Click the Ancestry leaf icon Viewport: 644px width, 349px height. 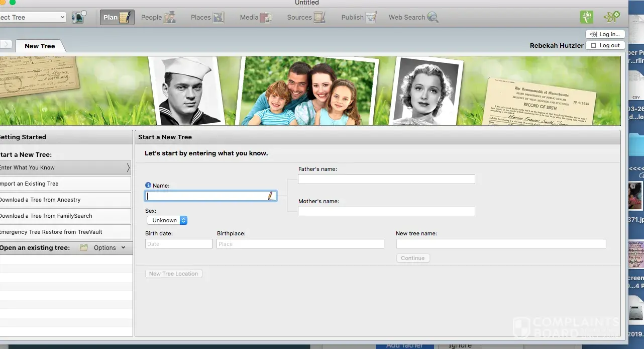click(611, 17)
